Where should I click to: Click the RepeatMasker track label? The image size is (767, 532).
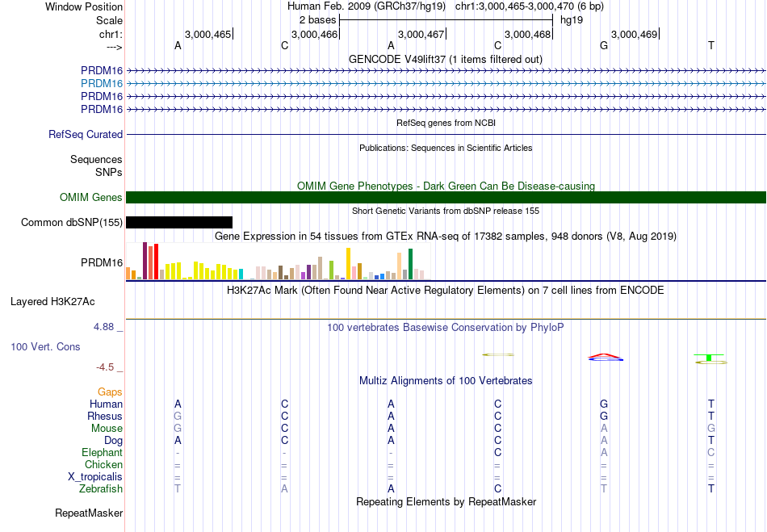(x=89, y=513)
